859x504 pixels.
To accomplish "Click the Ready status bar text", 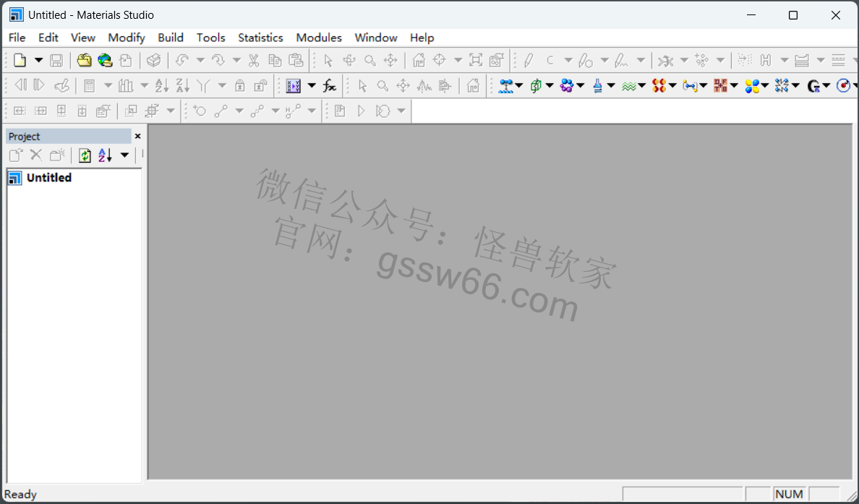I will [20, 494].
